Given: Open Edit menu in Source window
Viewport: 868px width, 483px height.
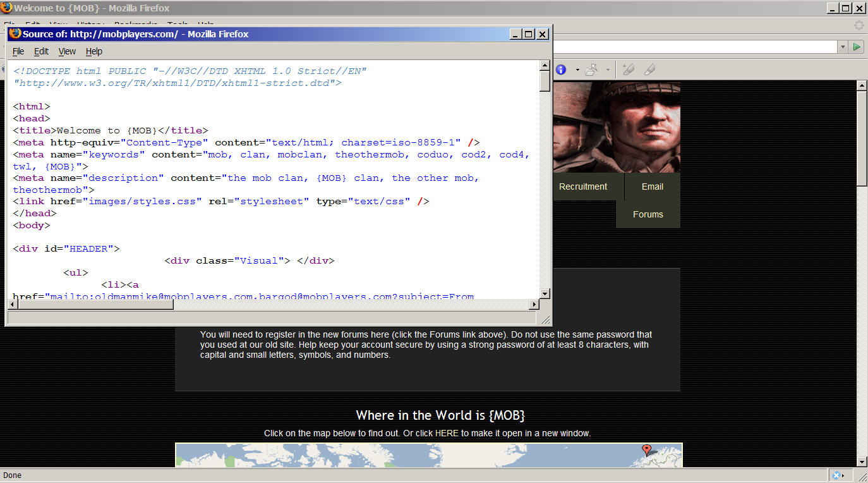Looking at the screenshot, I should (41, 51).
